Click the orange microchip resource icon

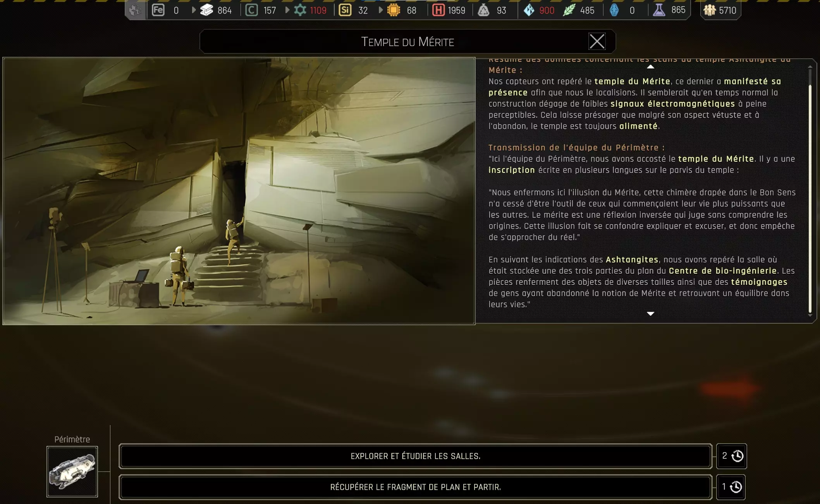394,10
